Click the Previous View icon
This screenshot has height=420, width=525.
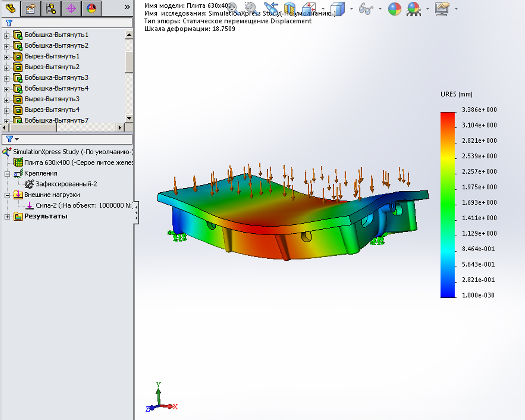(x=271, y=8)
